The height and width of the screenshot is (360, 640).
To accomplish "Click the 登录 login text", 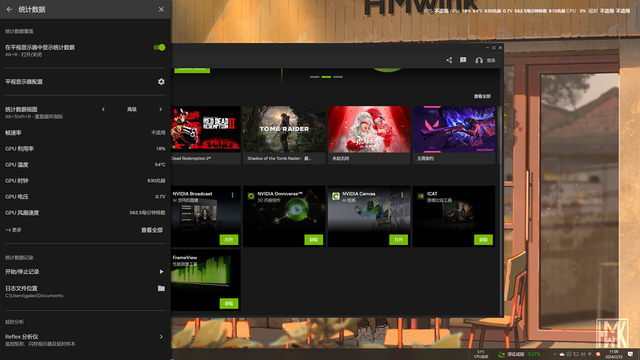I will pos(491,60).
